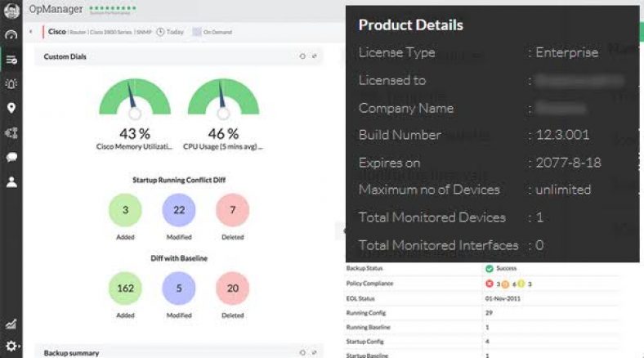
Task: Open the Settings gear icon in the sidebar
Action: coord(11,347)
